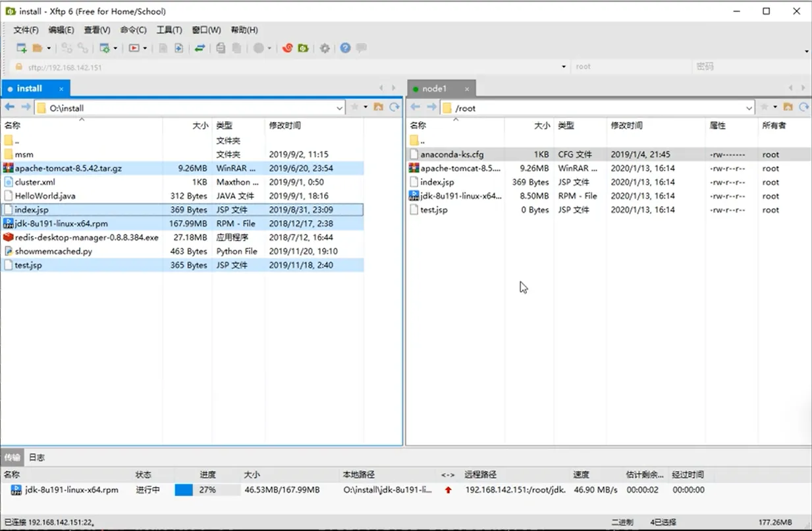
Task: Go back in local install pane
Action: pyautogui.click(x=9, y=107)
